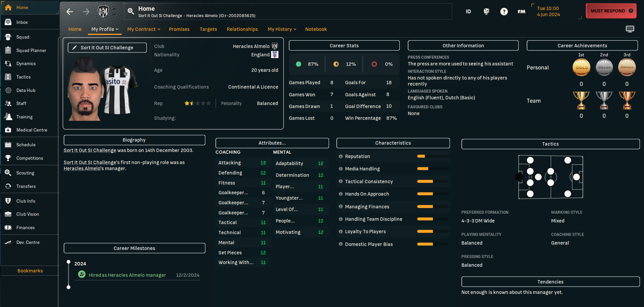Click the date and time display
The width and height of the screenshot is (644, 307).
point(549,11)
